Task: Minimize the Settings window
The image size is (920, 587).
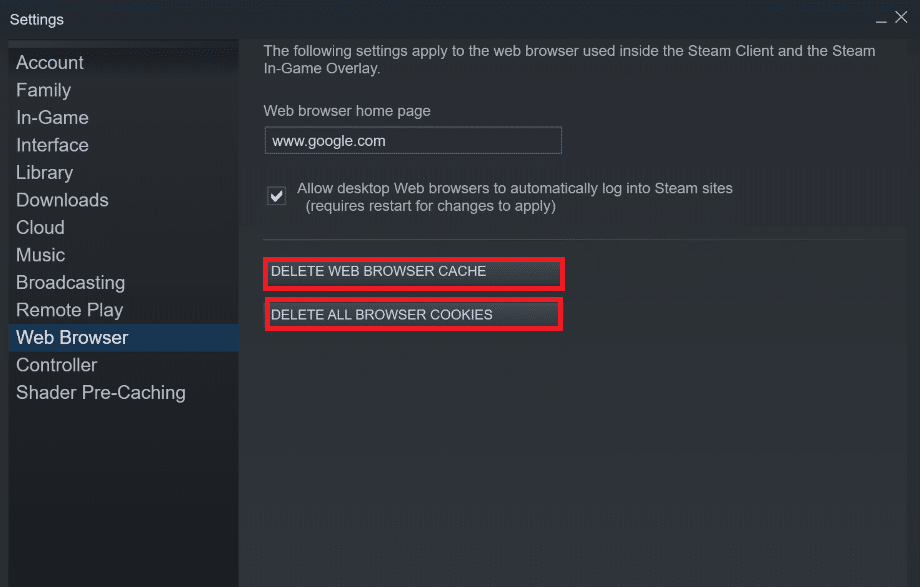Action: (x=881, y=19)
